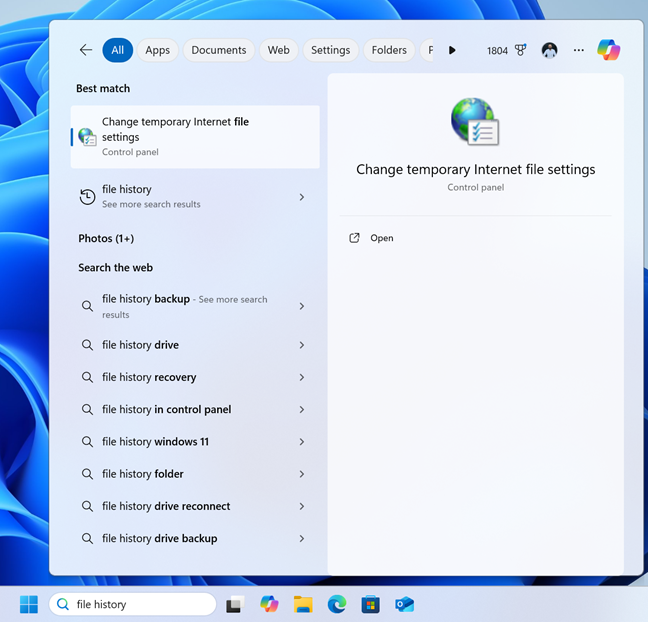Click Open in the preview pane
648x622 pixels.
pyautogui.click(x=381, y=238)
